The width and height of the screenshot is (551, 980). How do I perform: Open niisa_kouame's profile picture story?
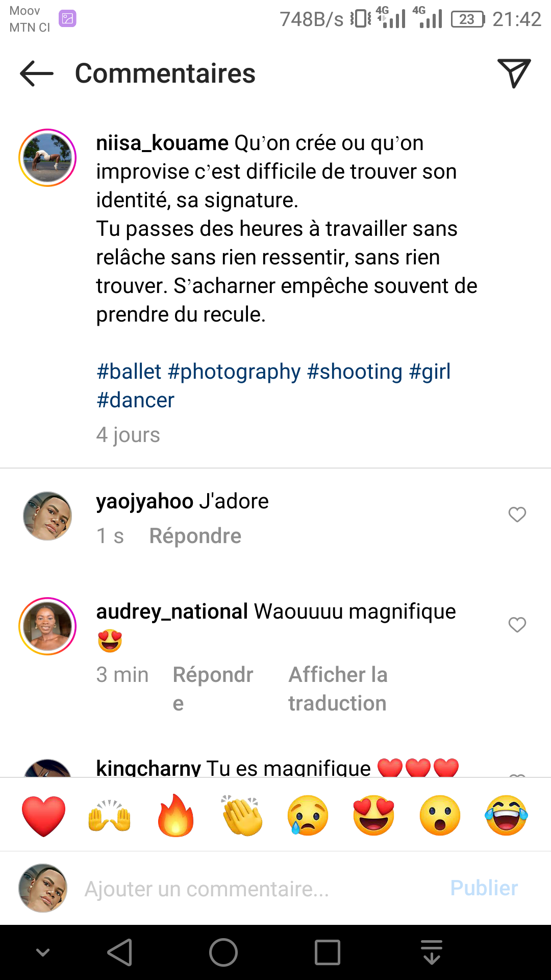click(x=47, y=158)
